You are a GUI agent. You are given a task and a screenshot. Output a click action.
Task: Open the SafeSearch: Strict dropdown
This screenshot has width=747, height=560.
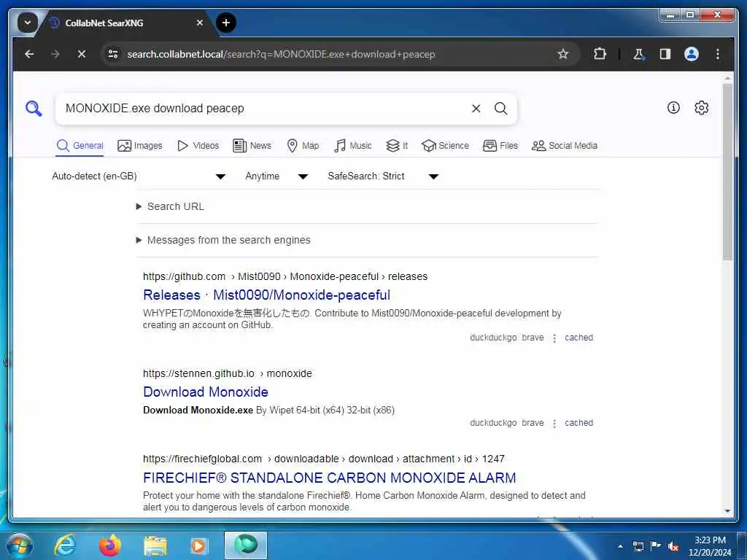pos(383,176)
